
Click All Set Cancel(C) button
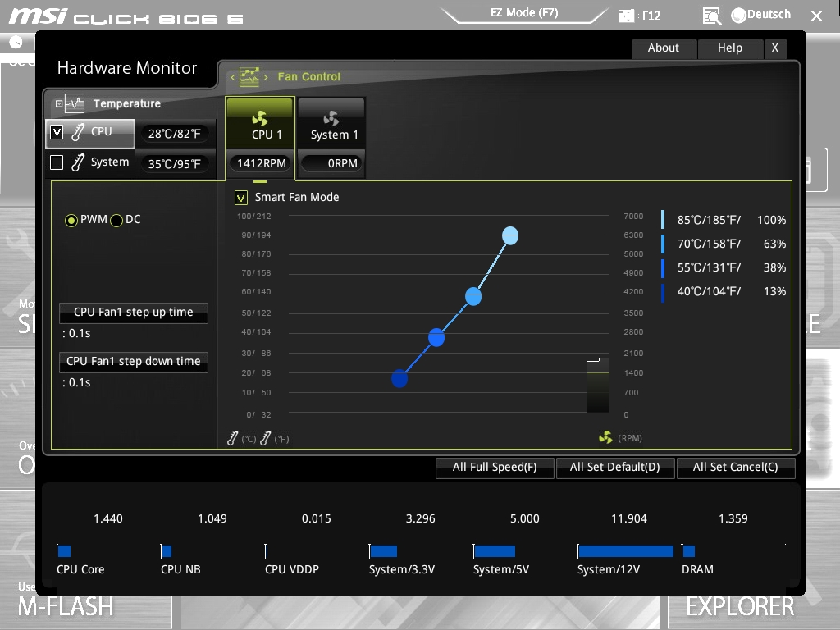click(736, 467)
